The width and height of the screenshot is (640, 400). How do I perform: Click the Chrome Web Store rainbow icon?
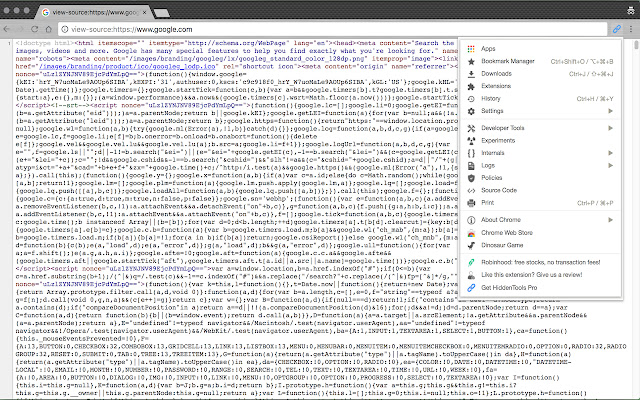(471, 233)
